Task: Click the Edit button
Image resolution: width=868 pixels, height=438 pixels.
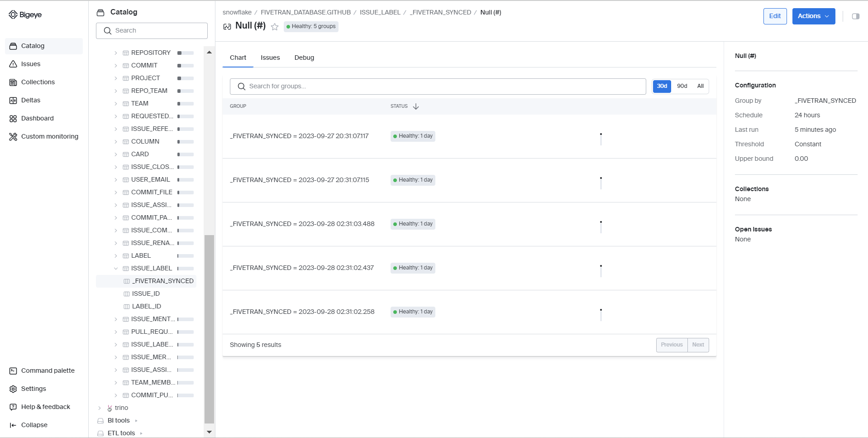Action: 775,16
